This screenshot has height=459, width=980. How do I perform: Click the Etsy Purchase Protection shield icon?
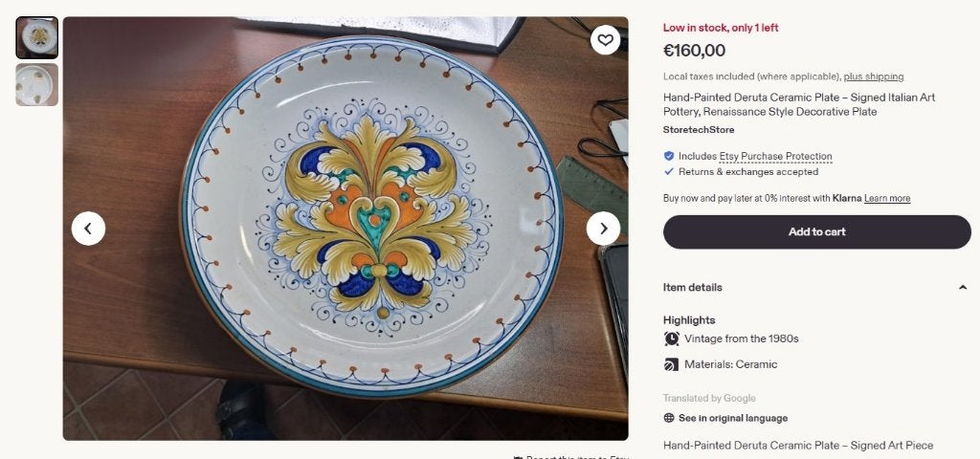[x=669, y=156]
